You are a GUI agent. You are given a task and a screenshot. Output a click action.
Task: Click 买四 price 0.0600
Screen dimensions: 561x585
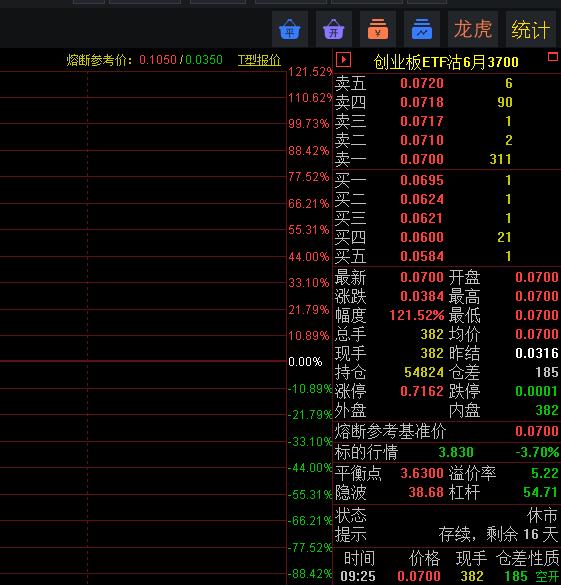tap(422, 237)
